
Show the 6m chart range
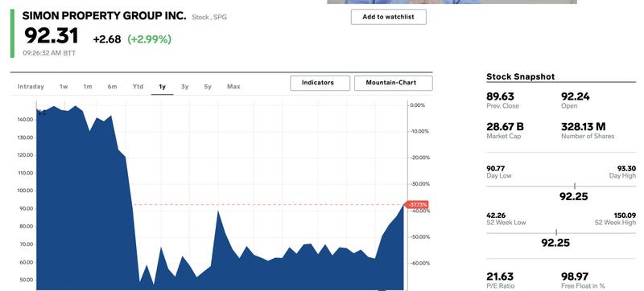point(112,87)
